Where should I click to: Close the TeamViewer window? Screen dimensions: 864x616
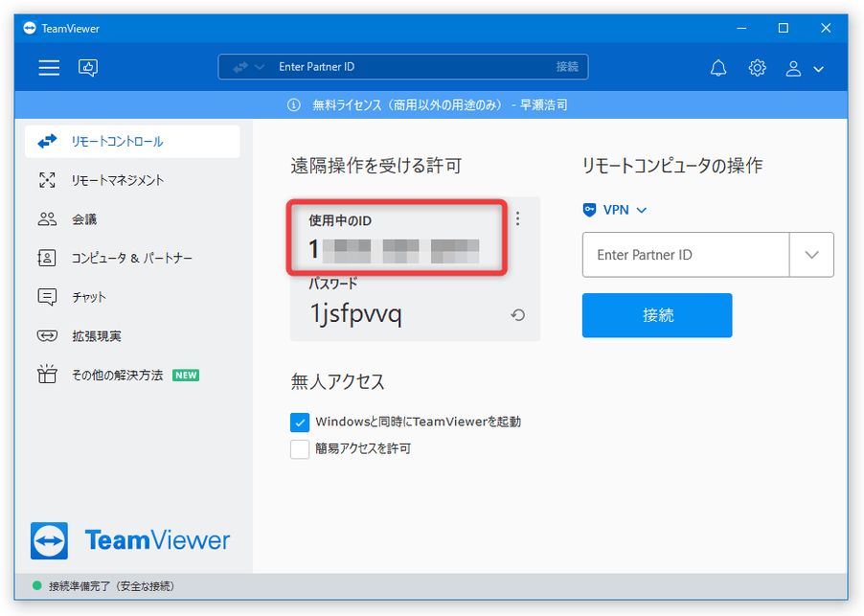pyautogui.click(x=826, y=28)
